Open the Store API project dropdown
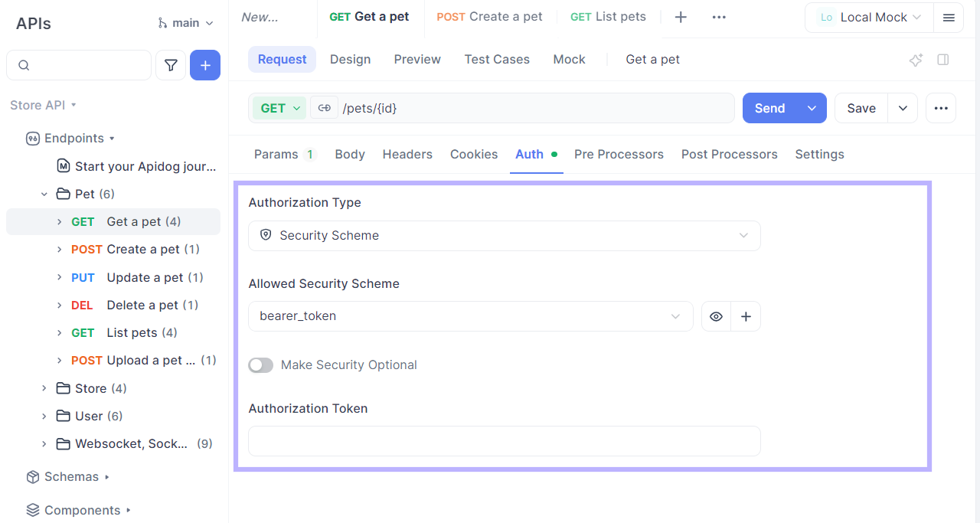 [44, 105]
